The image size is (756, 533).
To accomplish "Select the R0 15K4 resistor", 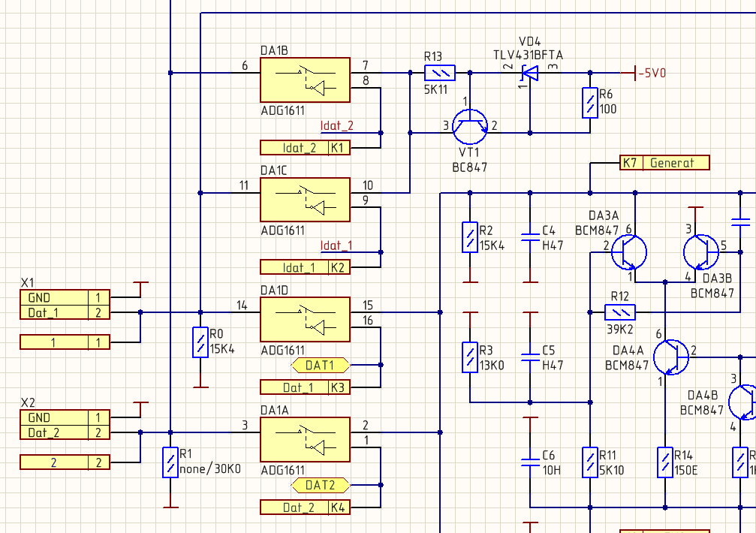I will (x=200, y=342).
